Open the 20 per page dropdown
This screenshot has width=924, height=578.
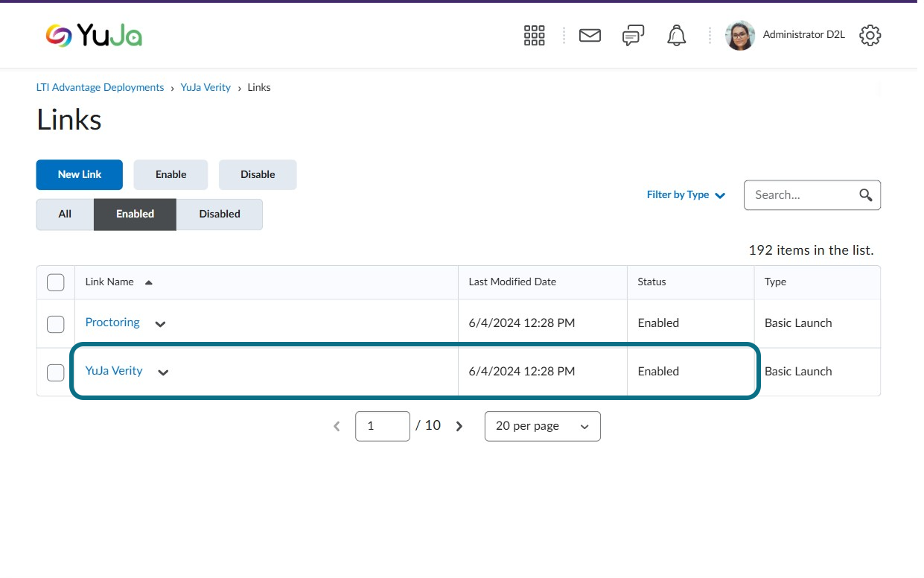(x=542, y=426)
